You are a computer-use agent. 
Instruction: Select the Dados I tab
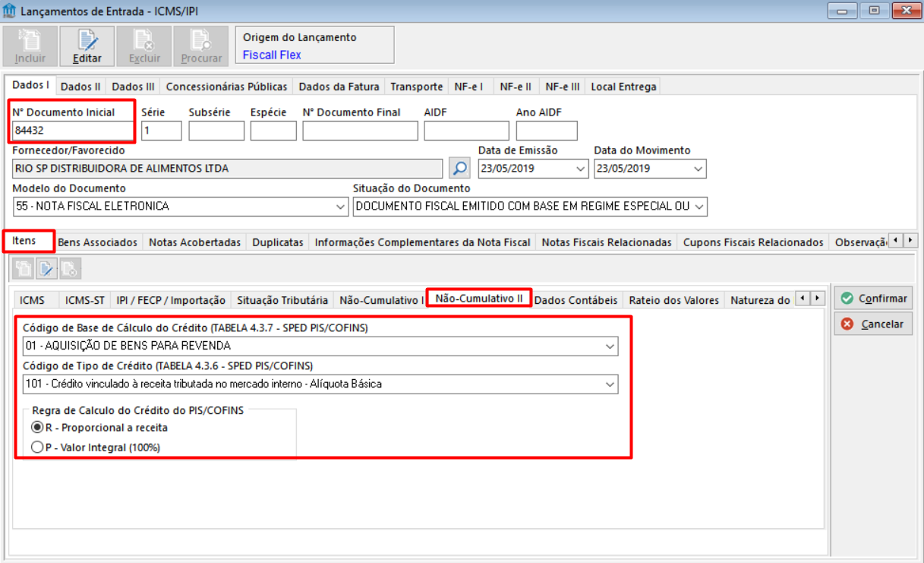(31, 85)
